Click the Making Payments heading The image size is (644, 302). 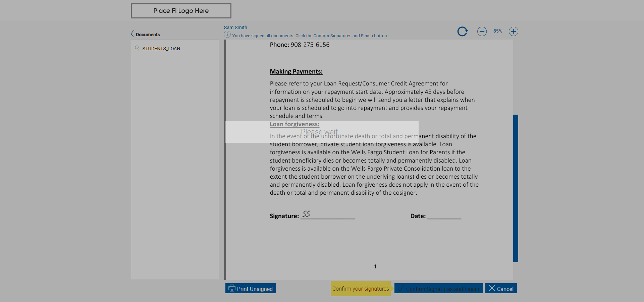pyautogui.click(x=296, y=71)
